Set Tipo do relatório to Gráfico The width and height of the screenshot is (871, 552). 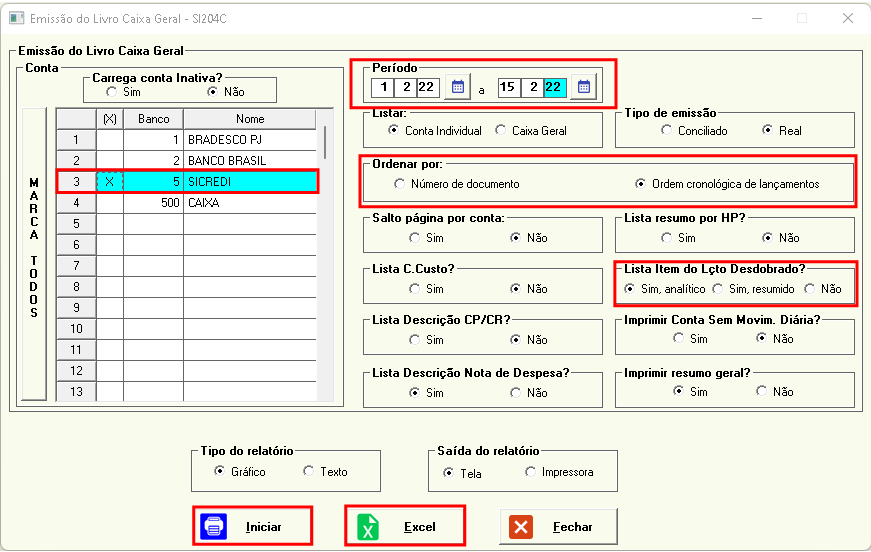click(x=219, y=471)
